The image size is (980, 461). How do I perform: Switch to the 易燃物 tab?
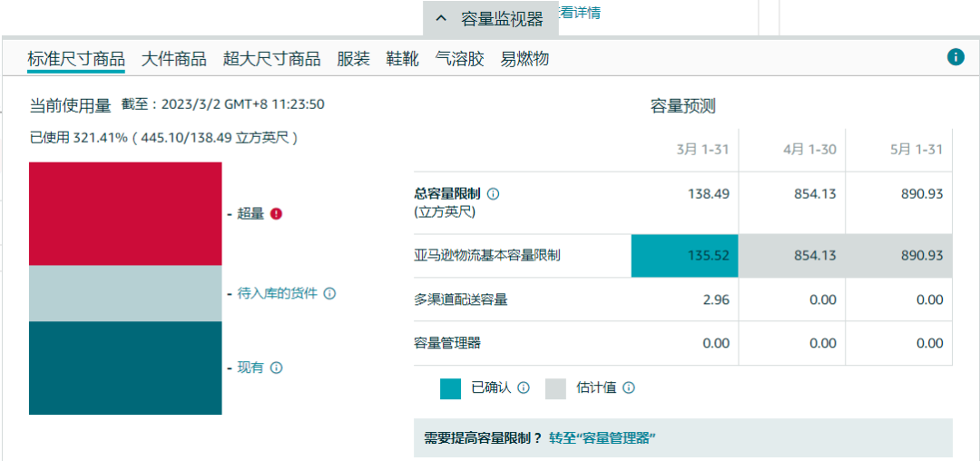click(x=524, y=59)
